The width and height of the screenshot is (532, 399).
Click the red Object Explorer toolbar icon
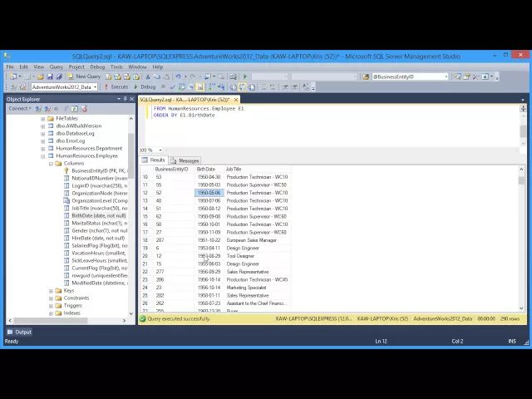84,109
